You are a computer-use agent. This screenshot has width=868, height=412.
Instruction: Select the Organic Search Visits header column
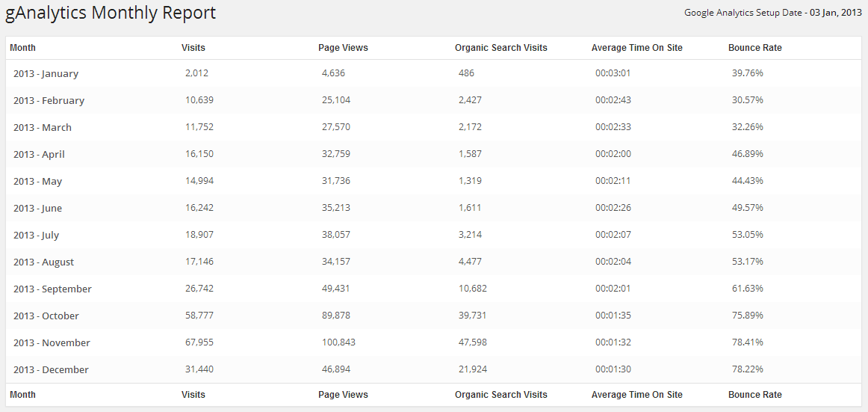(x=500, y=48)
